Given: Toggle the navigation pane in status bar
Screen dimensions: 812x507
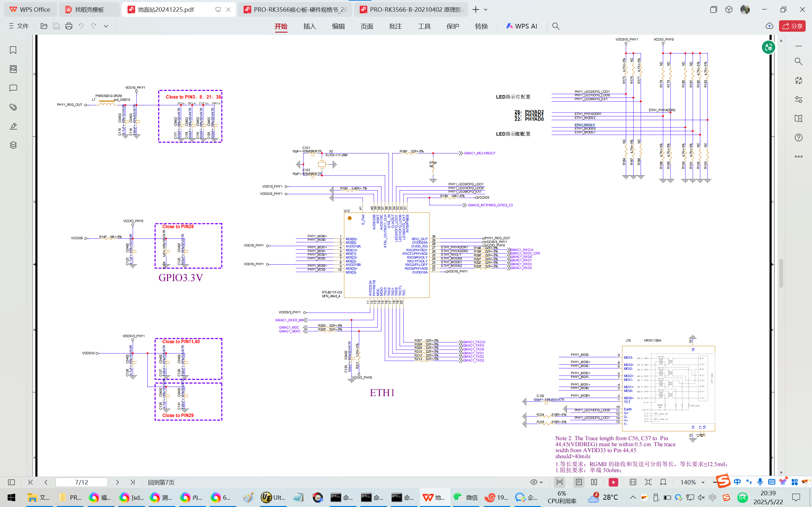Looking at the screenshot, I should (11, 482).
